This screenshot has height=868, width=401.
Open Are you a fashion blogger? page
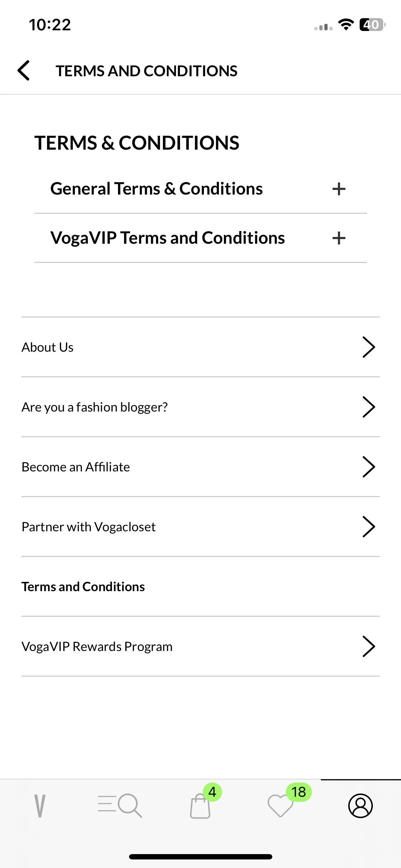pos(200,407)
